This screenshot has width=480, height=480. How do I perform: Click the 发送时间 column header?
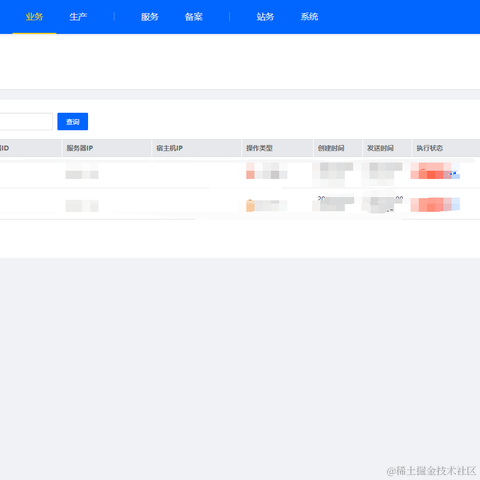pos(387,148)
